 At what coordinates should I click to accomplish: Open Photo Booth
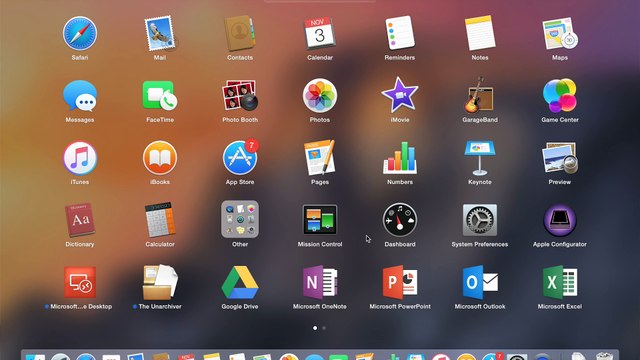(x=240, y=96)
